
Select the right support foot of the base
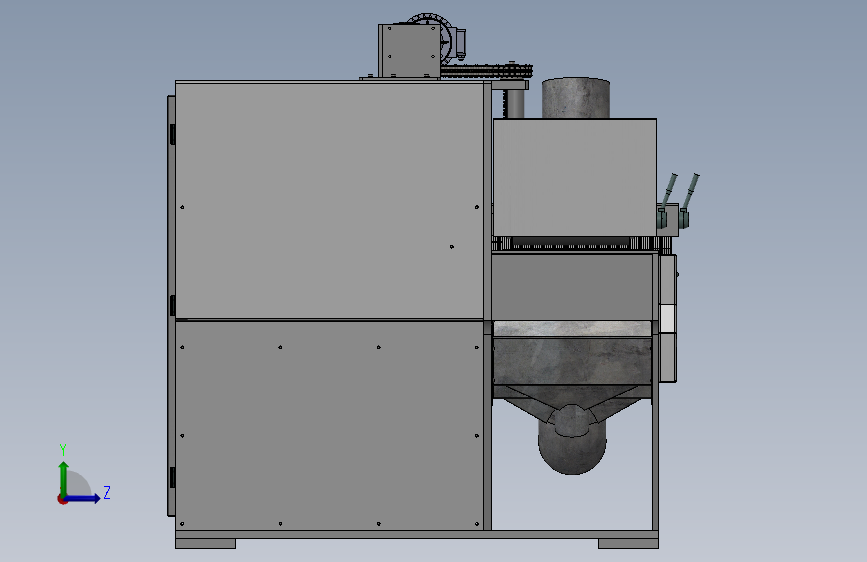pyautogui.click(x=628, y=544)
